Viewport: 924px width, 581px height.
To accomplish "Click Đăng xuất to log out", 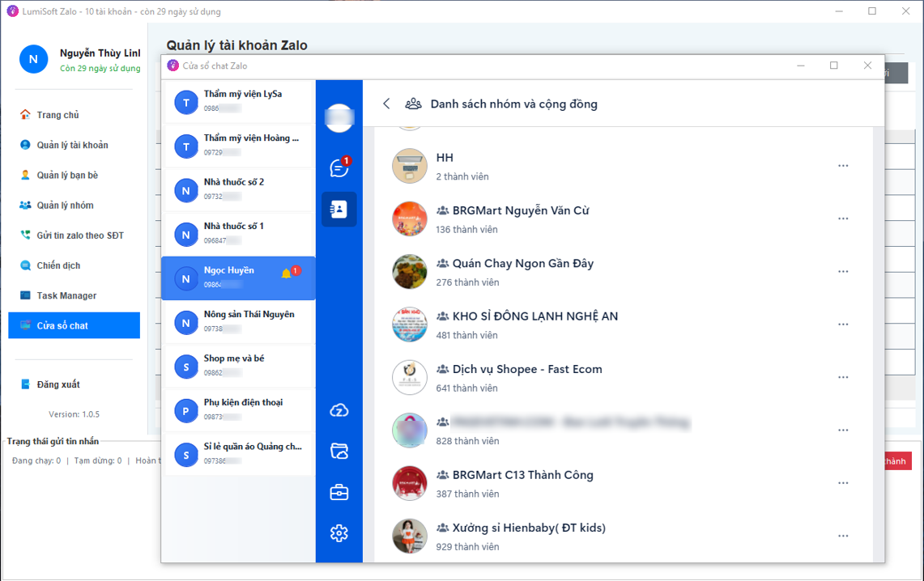I will coord(75,384).
